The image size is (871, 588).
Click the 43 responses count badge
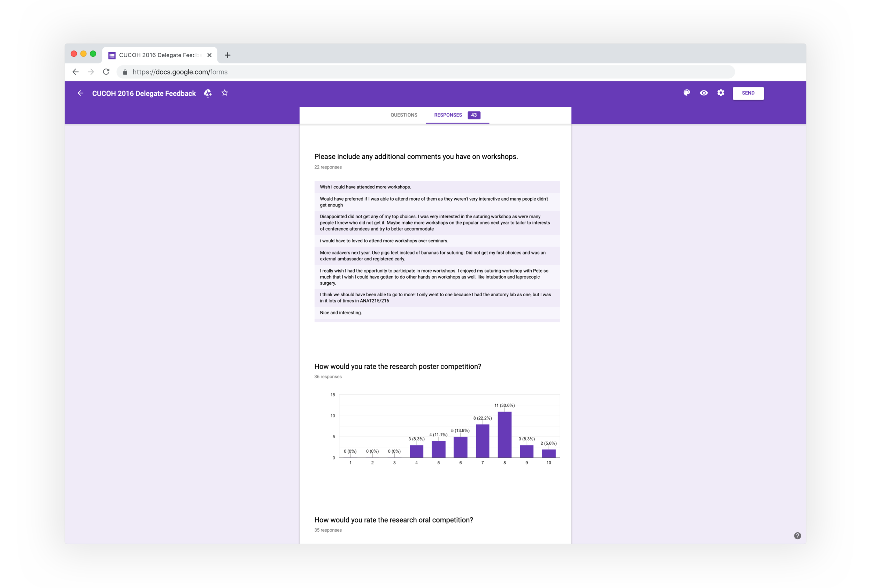(474, 115)
